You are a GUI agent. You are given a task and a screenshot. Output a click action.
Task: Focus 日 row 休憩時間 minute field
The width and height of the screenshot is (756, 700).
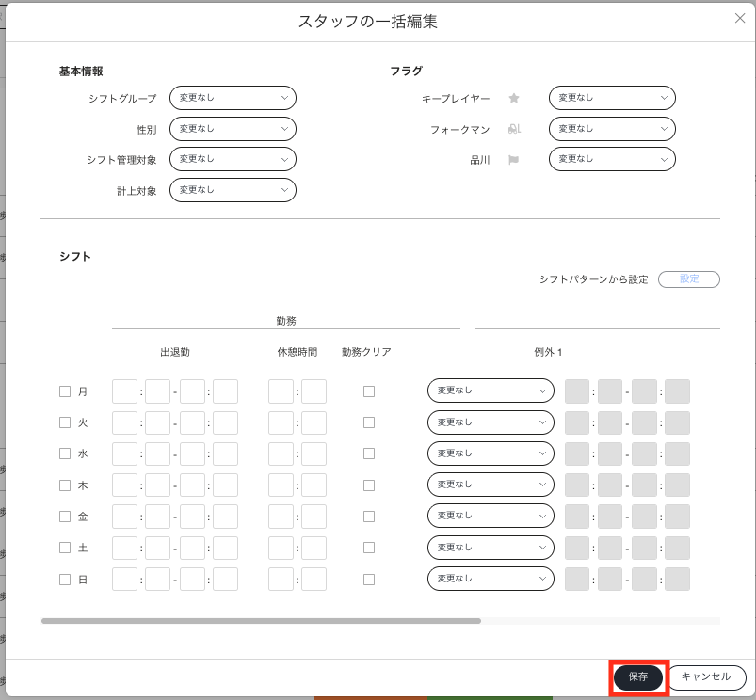[314, 579]
